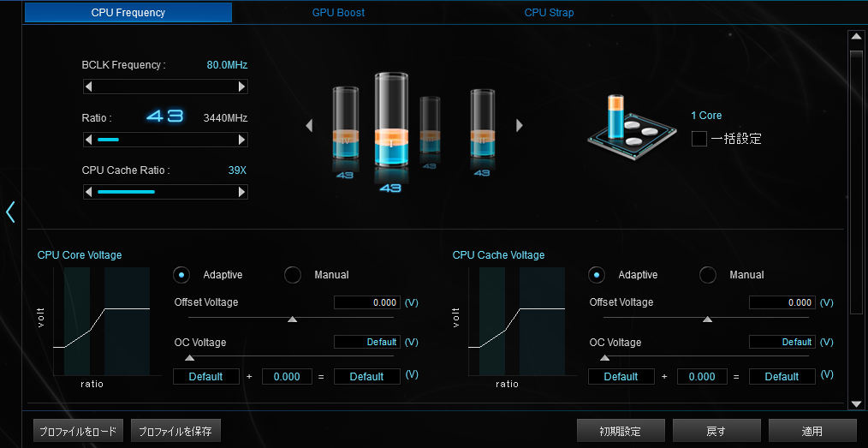
Task: Click CPU Core OC Voltage slider handle
Action: pos(189,358)
